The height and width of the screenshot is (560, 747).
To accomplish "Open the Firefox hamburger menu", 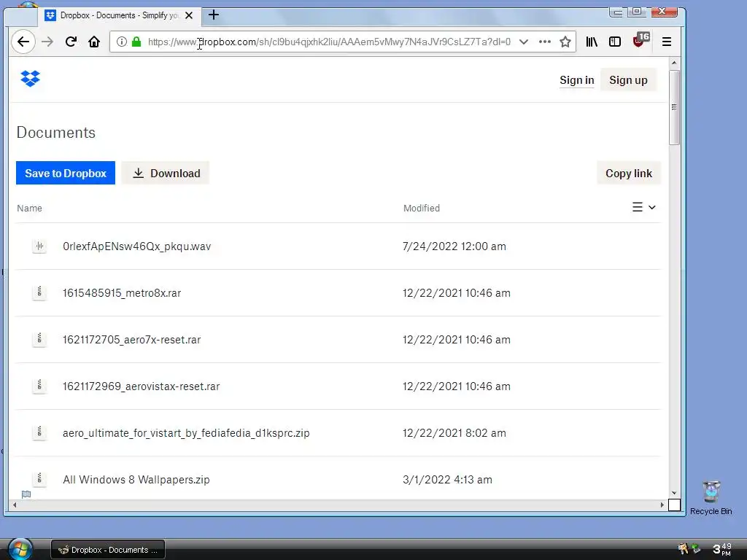I will coord(667,42).
